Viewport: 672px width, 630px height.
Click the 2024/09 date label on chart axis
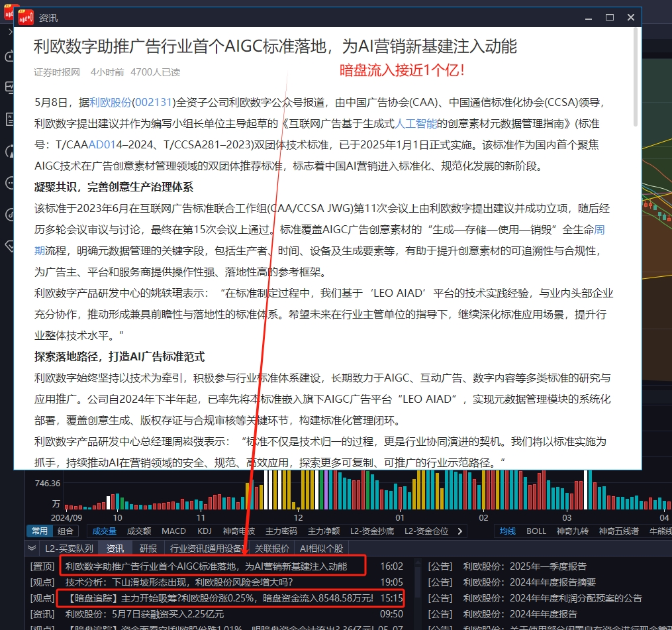[66, 517]
